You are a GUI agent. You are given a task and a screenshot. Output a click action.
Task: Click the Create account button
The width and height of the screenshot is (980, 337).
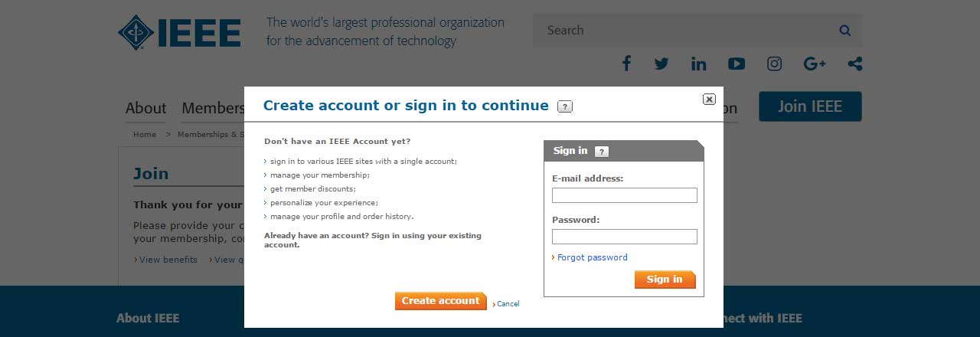(x=440, y=301)
